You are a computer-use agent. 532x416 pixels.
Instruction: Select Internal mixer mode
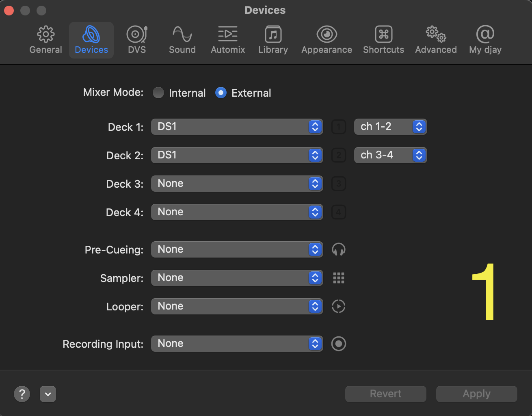point(158,93)
